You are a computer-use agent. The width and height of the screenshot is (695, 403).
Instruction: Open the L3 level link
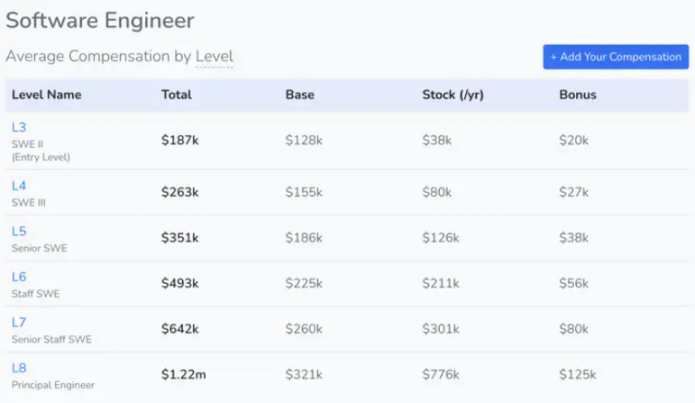(x=19, y=128)
